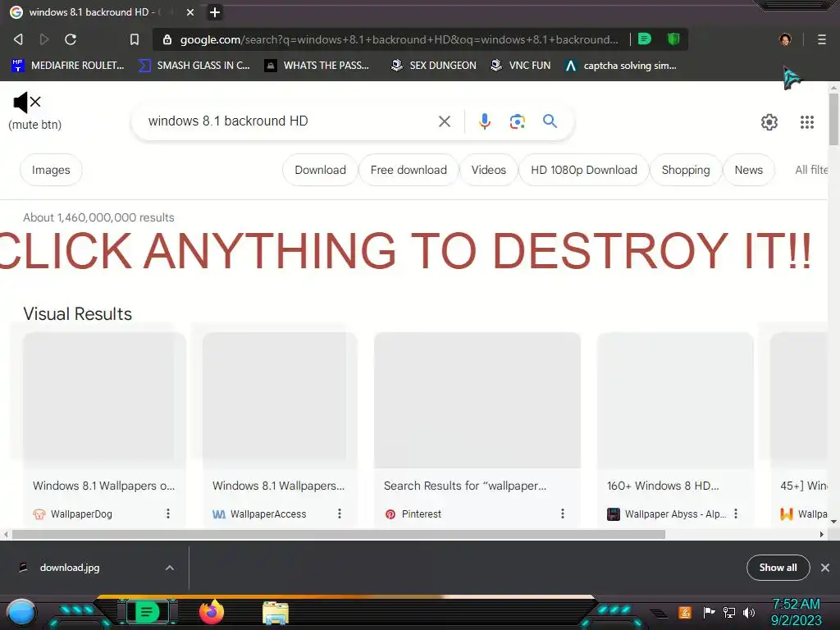The width and height of the screenshot is (840, 630).
Task: Select the Download filter chip
Action: (320, 170)
